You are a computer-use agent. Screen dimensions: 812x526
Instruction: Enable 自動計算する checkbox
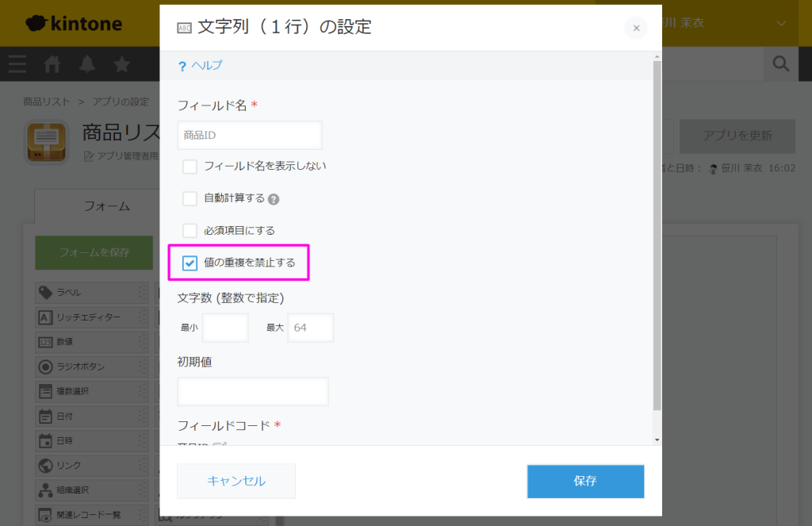pos(190,198)
